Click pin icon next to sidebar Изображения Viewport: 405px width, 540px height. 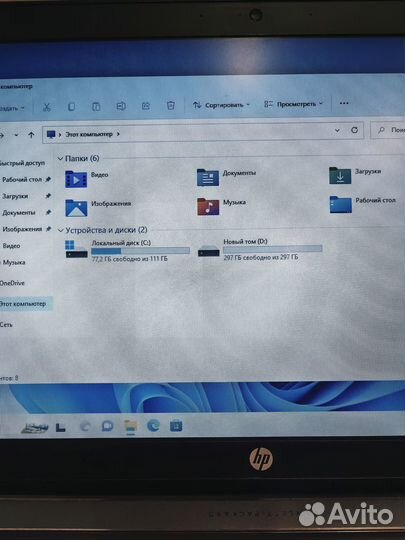(x=49, y=229)
